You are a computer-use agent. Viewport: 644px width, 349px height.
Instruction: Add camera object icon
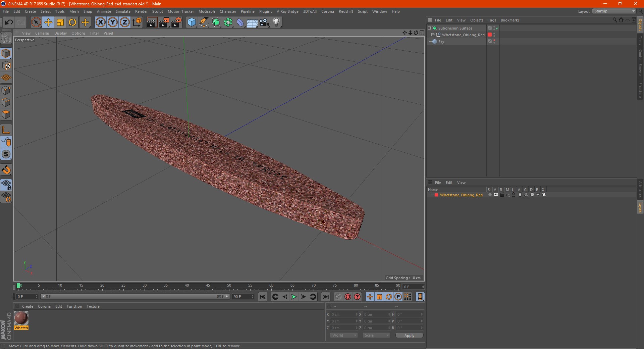264,22
